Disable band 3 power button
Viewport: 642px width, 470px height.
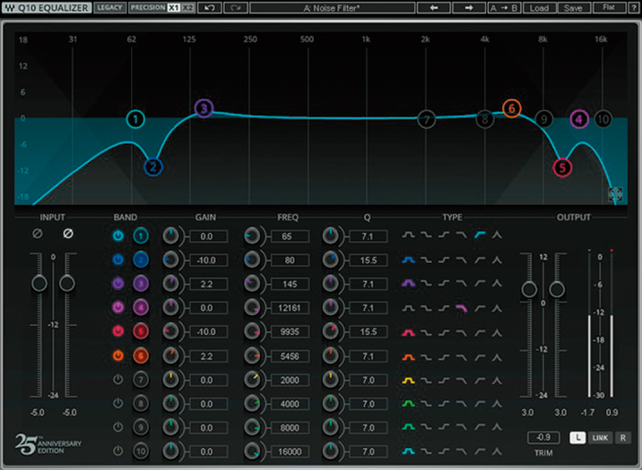pyautogui.click(x=118, y=283)
